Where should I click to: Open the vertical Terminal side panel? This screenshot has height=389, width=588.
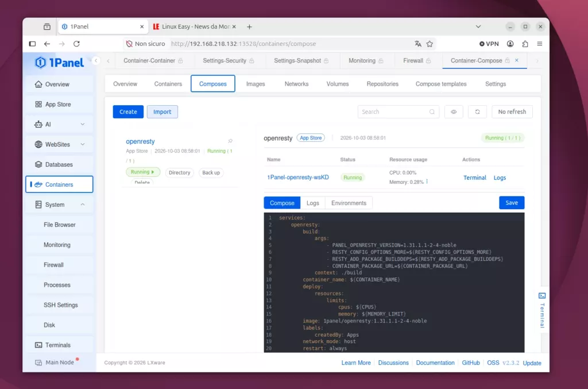click(x=542, y=311)
